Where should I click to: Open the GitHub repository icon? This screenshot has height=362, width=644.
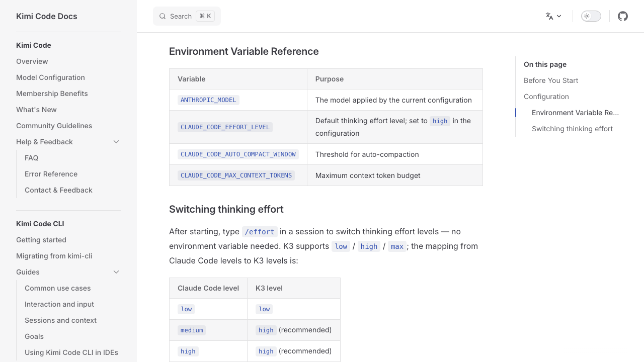click(x=623, y=16)
